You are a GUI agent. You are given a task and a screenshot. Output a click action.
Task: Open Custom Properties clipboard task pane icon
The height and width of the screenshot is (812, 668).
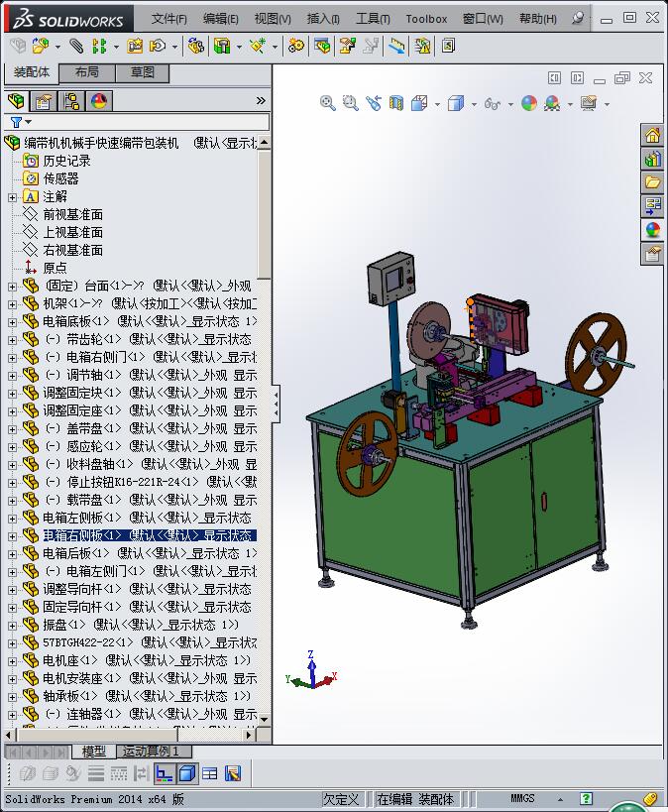pyautogui.click(x=652, y=254)
